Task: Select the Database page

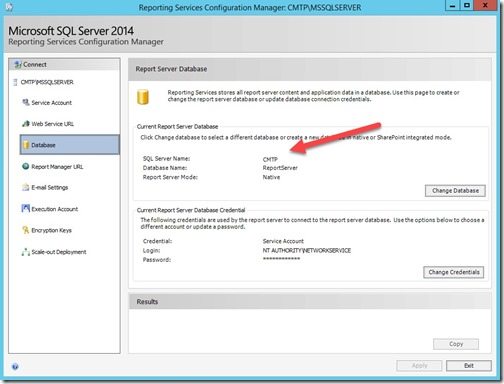Action: click(70, 145)
